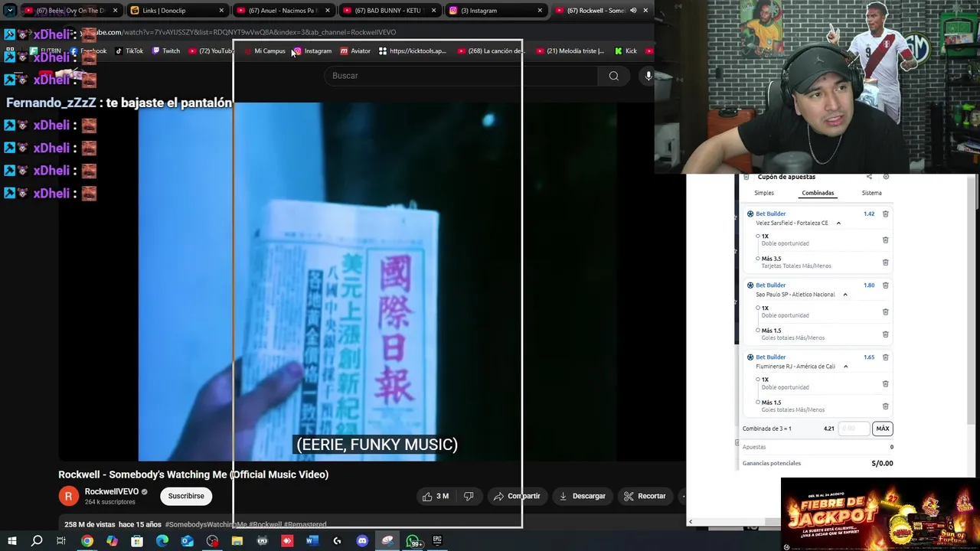Collapse the Velez Sarsfield - Fortaleza CE bet
Image resolution: width=980 pixels, height=551 pixels.
click(838, 223)
